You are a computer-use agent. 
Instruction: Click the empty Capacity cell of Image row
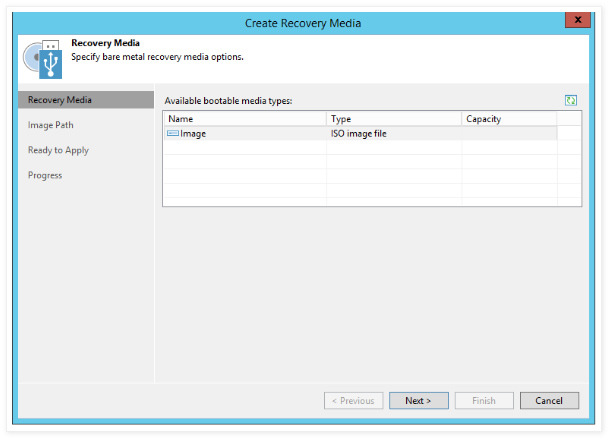[508, 133]
